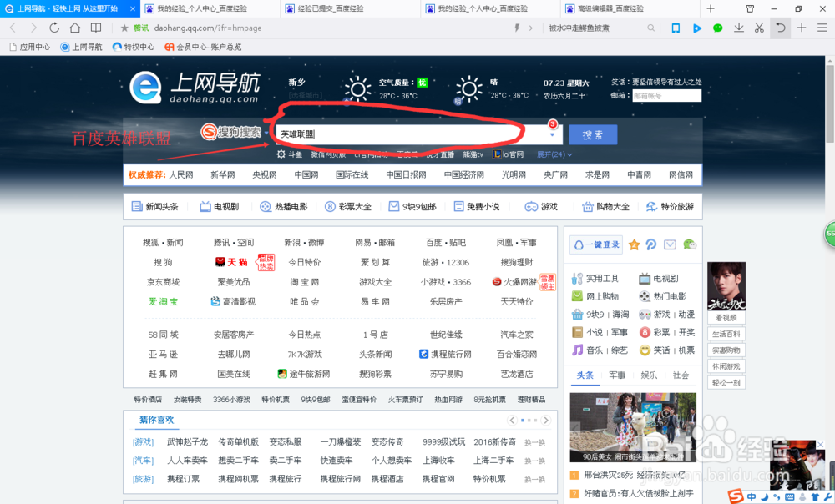Open the blue mobile phone toolbar icon

(676, 28)
